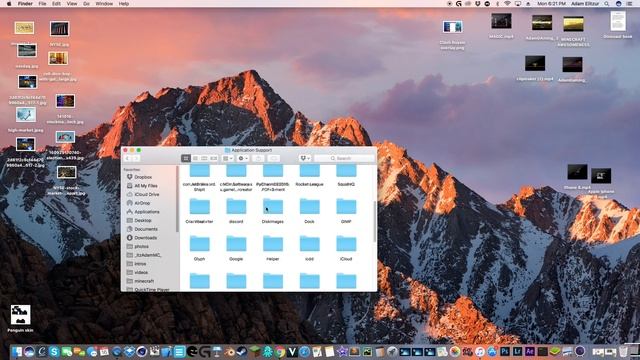The image size is (640, 360).
Task: Open Finder from the Dock
Action: point(17,351)
